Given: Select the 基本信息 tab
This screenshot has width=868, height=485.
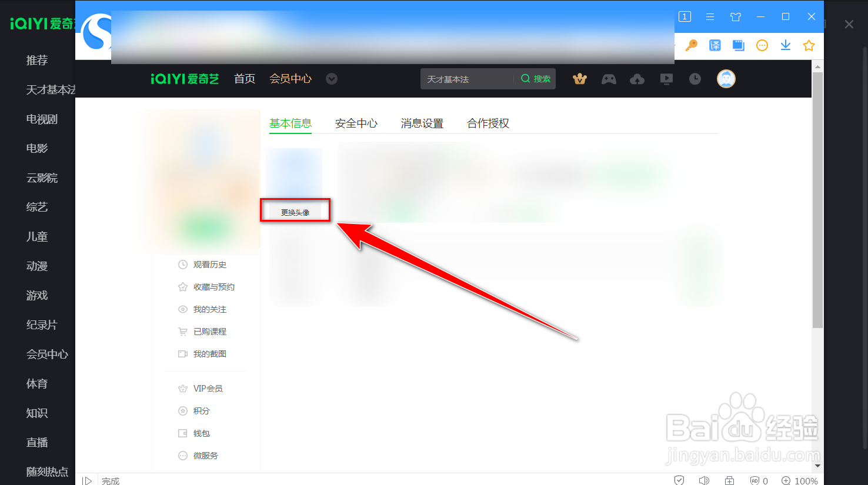Looking at the screenshot, I should click(x=291, y=123).
